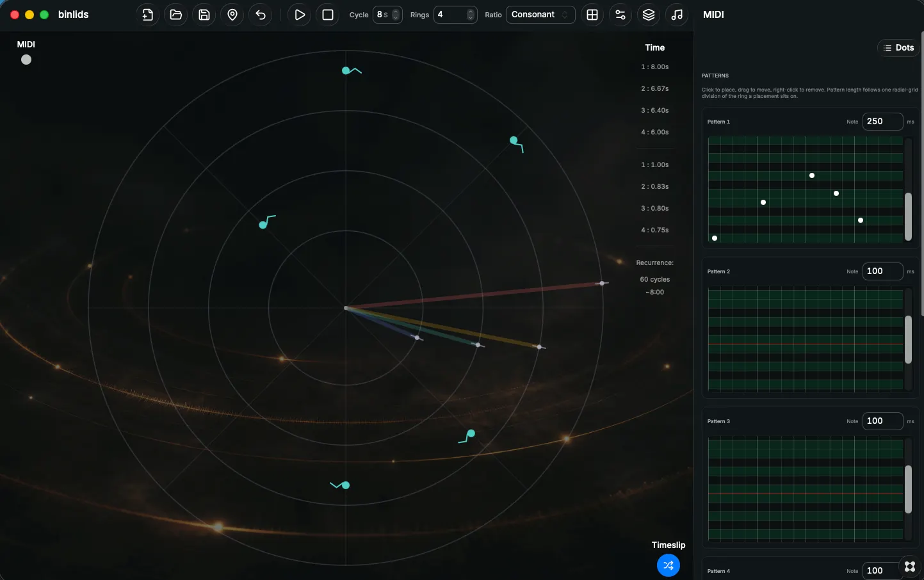Select the teal note marker on the upper-left ring
Viewport: 924px width, 580px height.
(x=263, y=225)
